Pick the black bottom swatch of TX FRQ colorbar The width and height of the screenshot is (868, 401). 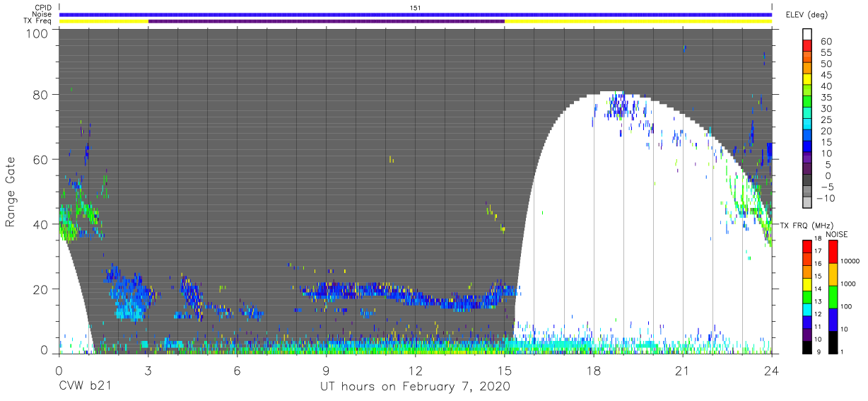pyautogui.click(x=807, y=347)
